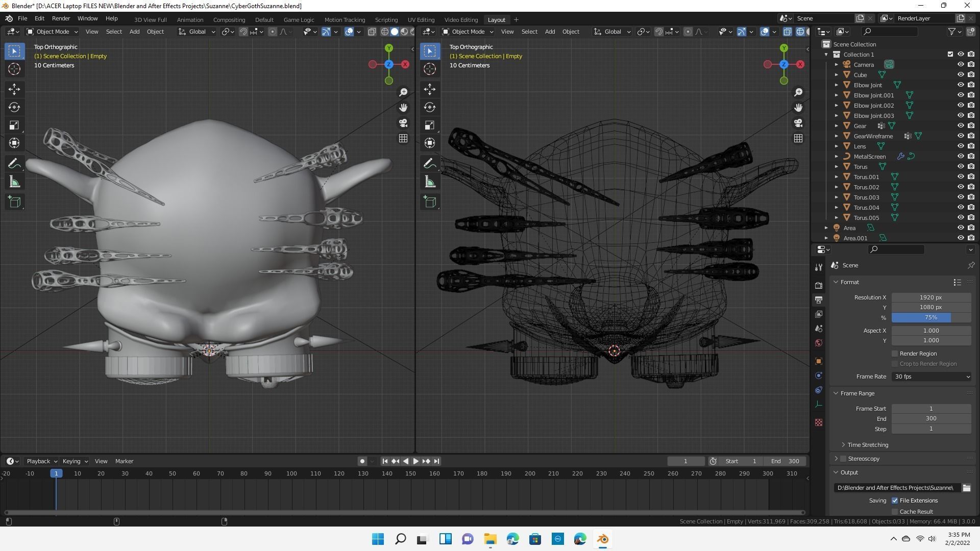Image resolution: width=980 pixels, height=551 pixels.
Task: Open the Object properties tab
Action: point(819,361)
